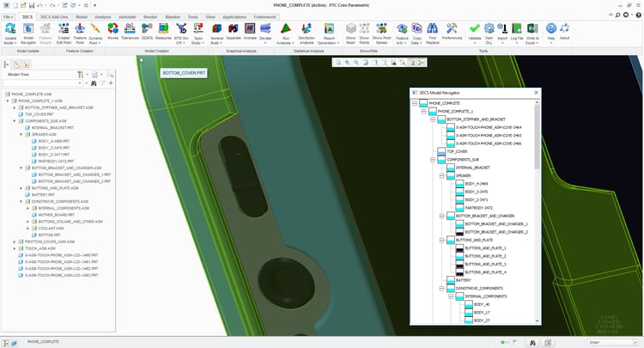Select Create/Edit Point tool
644x348 pixels.
pyautogui.click(x=64, y=34)
